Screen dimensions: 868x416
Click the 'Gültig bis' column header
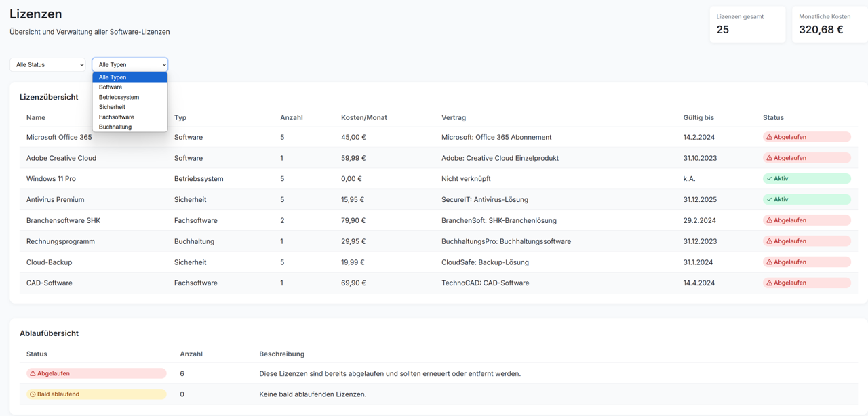698,117
